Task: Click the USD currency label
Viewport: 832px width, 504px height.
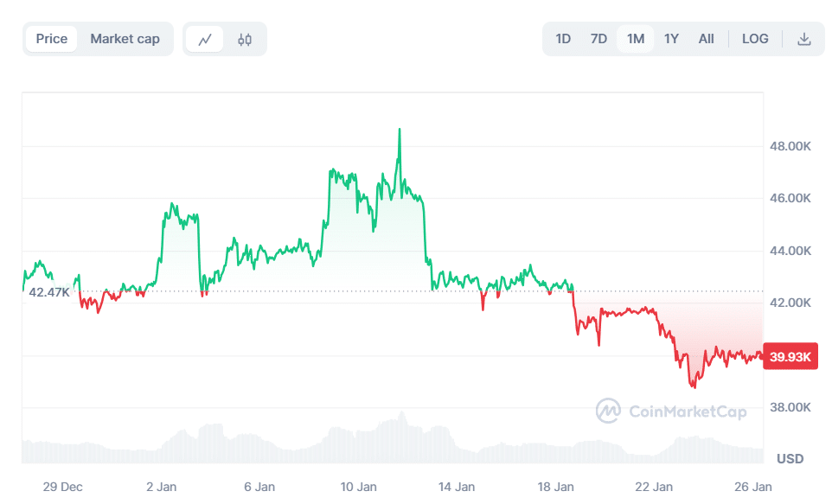Action: [790, 458]
